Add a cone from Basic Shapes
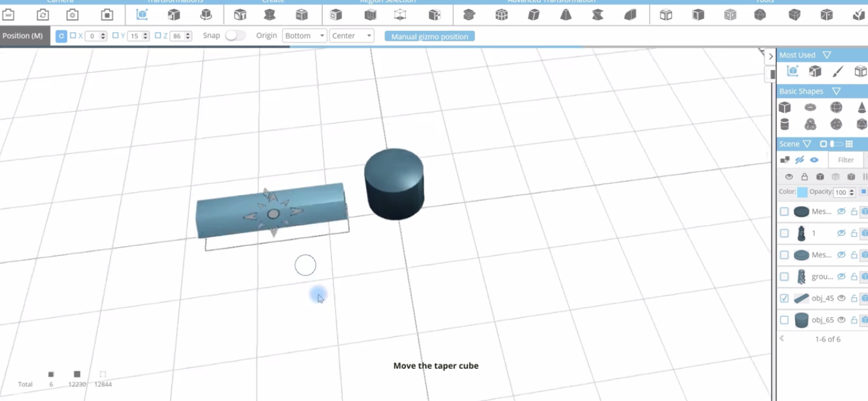The image size is (868, 401). (x=862, y=107)
